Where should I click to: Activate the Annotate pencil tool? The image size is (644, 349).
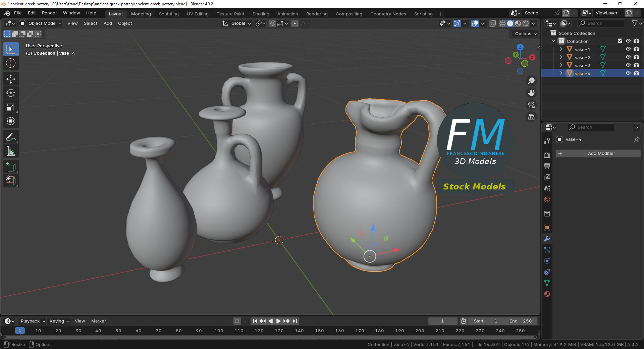click(11, 137)
